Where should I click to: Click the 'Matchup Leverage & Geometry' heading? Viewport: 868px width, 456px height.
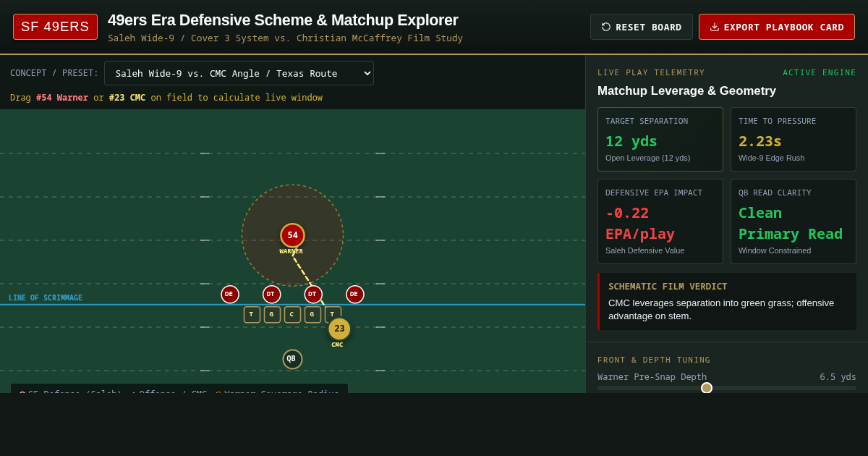(x=686, y=91)
